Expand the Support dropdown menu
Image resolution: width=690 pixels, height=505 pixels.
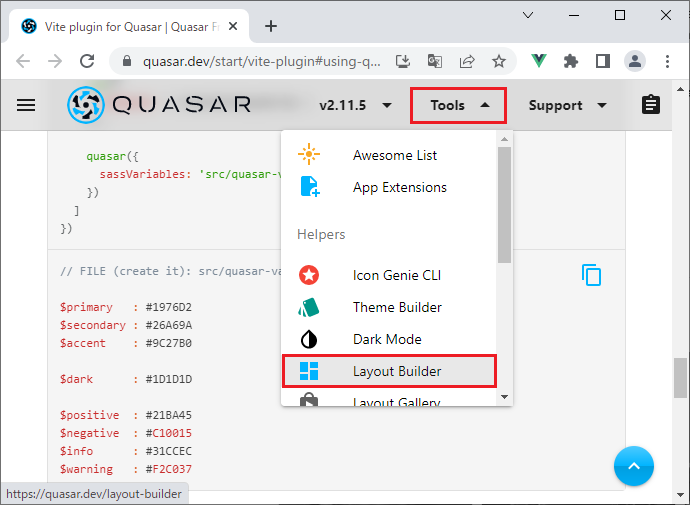point(568,106)
